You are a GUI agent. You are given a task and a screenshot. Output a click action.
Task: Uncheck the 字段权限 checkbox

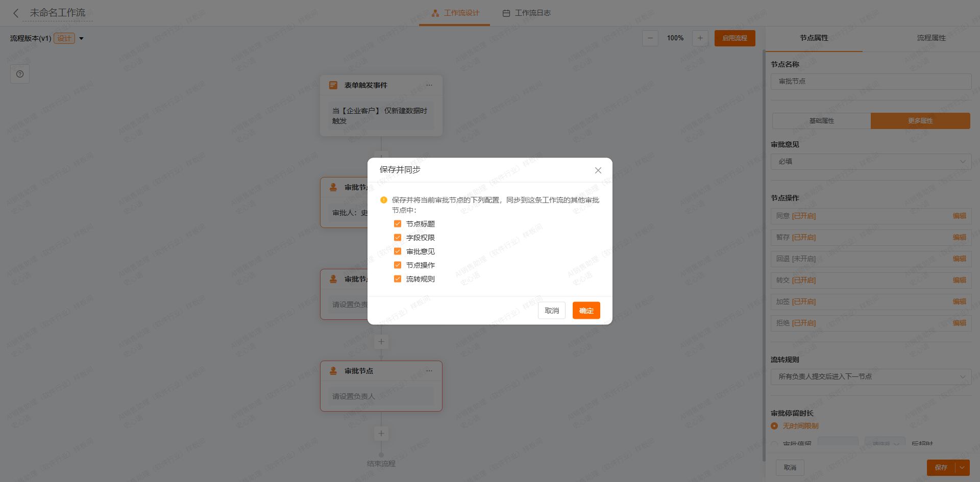[398, 238]
